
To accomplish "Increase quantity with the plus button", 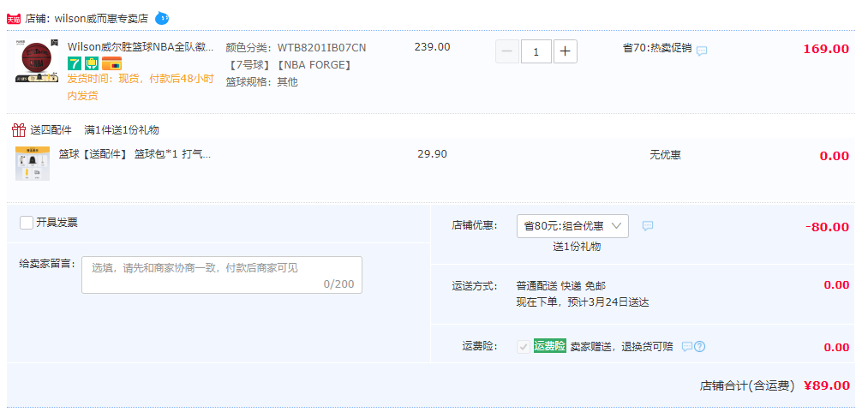I will pos(566,51).
